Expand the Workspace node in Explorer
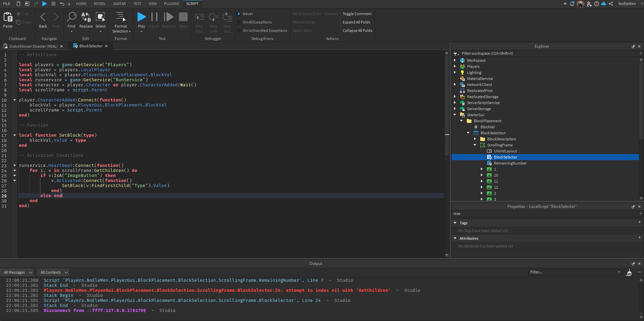 click(455, 60)
